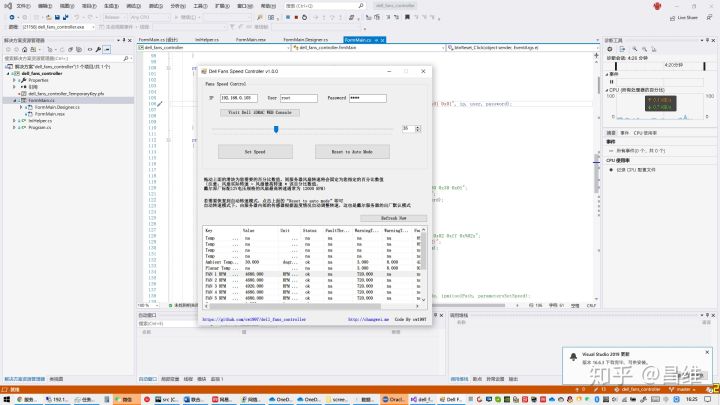Click the FAN 1 RPM row in sensor table
720x405 pixels.
click(x=312, y=274)
